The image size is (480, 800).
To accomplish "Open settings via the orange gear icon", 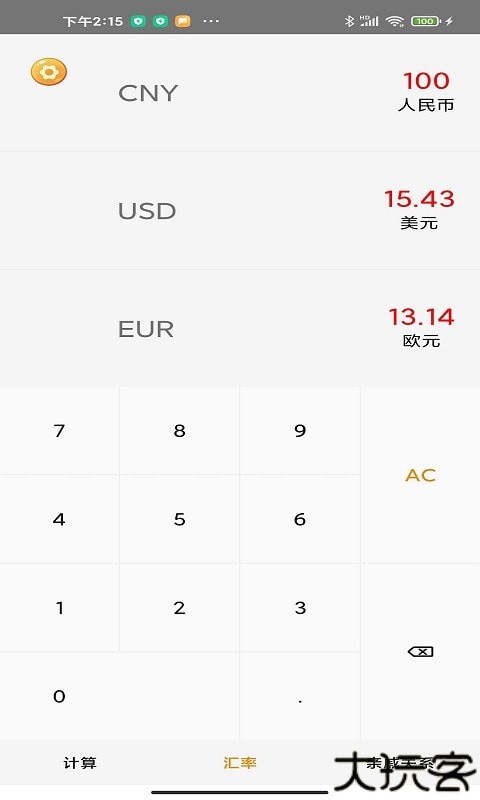I will [48, 71].
